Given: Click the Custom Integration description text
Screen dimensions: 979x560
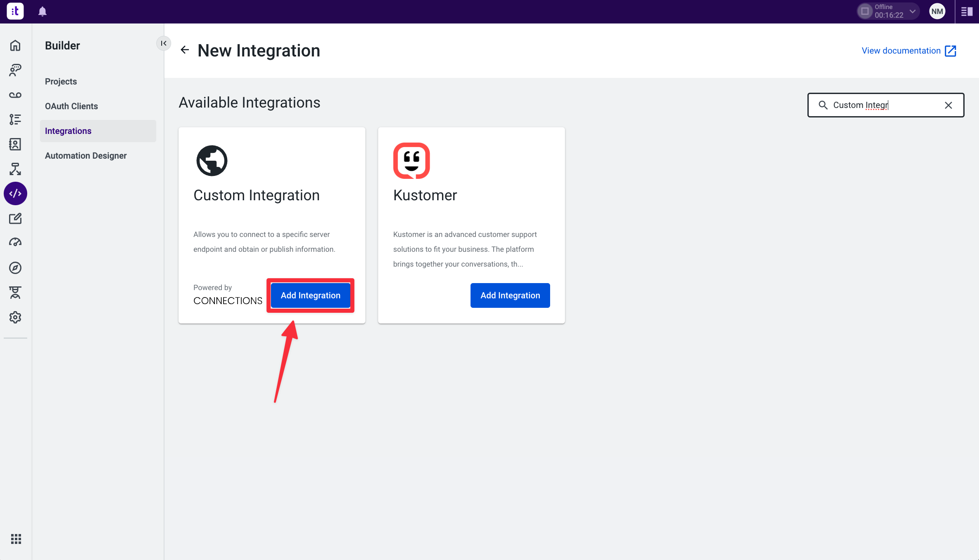Looking at the screenshot, I should [264, 242].
